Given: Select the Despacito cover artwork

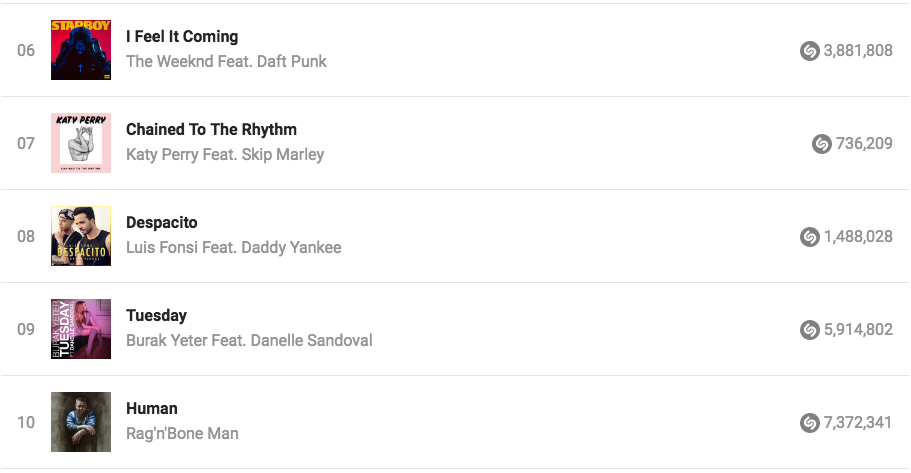Looking at the screenshot, I should pyautogui.click(x=81, y=236).
